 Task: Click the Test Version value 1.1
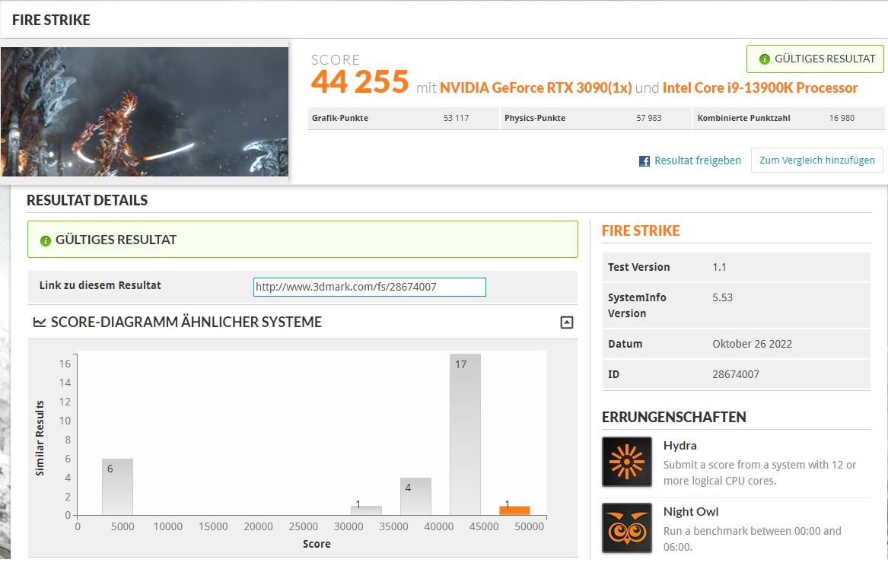[719, 267]
